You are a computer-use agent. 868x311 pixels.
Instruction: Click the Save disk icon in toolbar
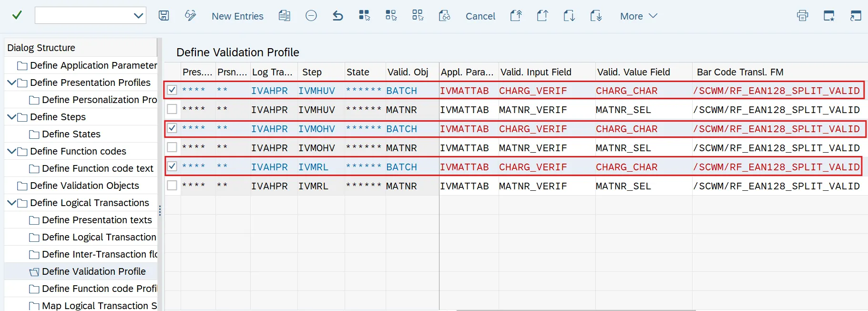163,16
